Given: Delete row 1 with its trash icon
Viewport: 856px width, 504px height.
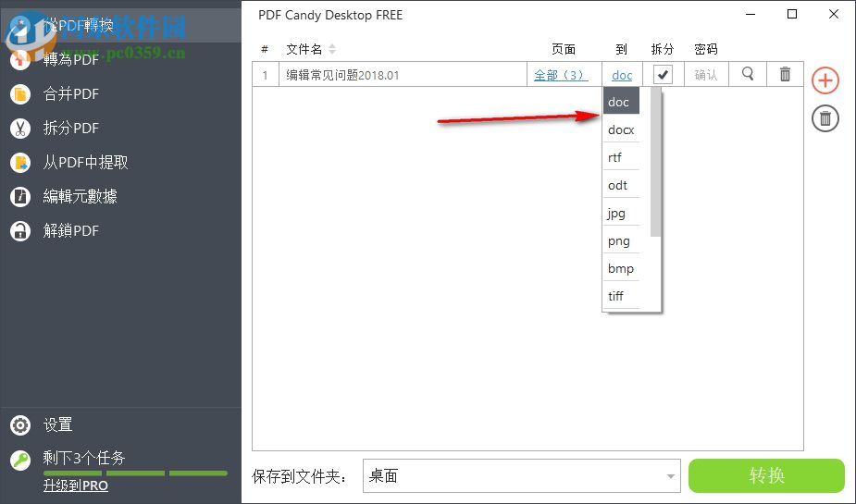Looking at the screenshot, I should click(785, 74).
